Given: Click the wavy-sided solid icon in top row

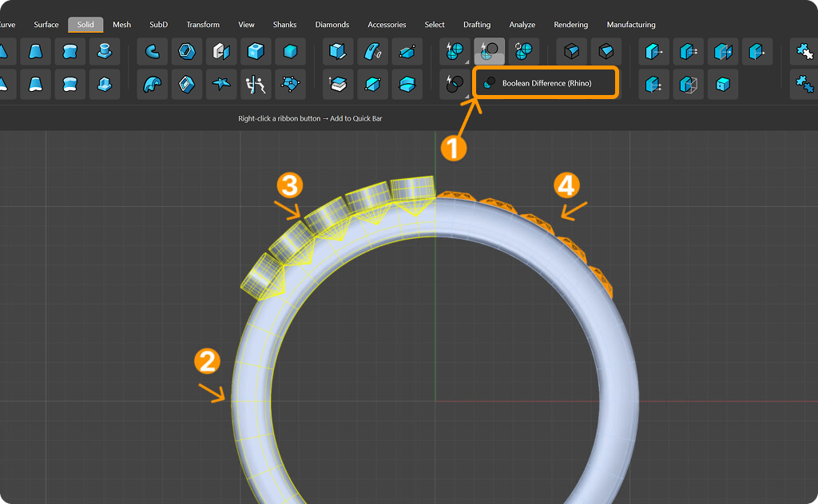Looking at the screenshot, I should tap(70, 51).
